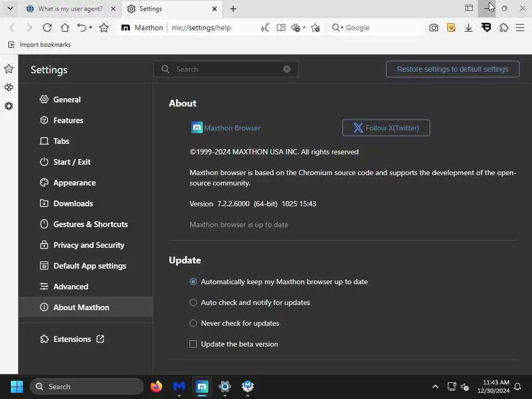This screenshot has height=399, width=532.
Task: Add this page to favorites with the star-plus icon
Action: 315,28
